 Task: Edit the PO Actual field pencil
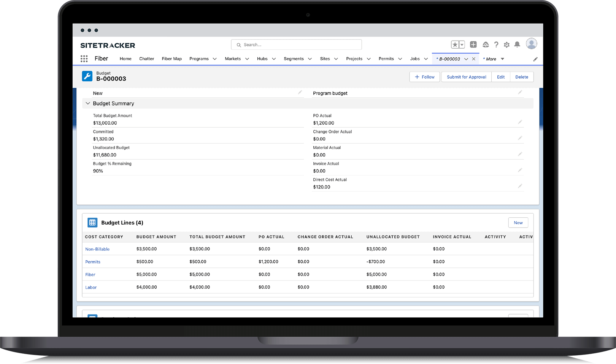pos(520,122)
